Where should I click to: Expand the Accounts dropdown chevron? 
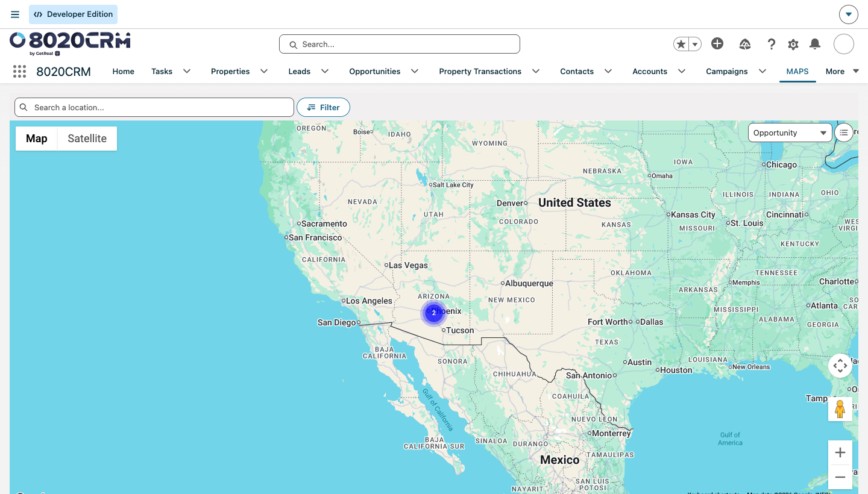tap(682, 71)
